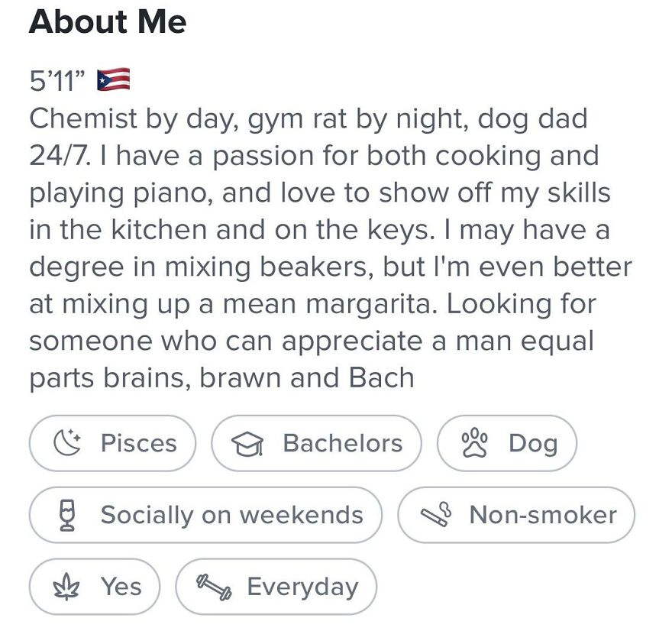Click the Dog pet badge
The image size is (672, 644).
click(x=506, y=442)
